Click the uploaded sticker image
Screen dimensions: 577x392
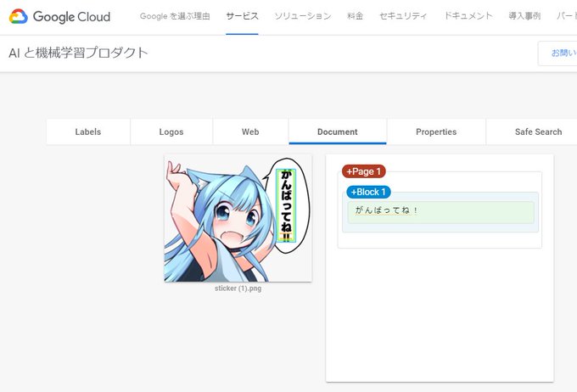(238, 218)
